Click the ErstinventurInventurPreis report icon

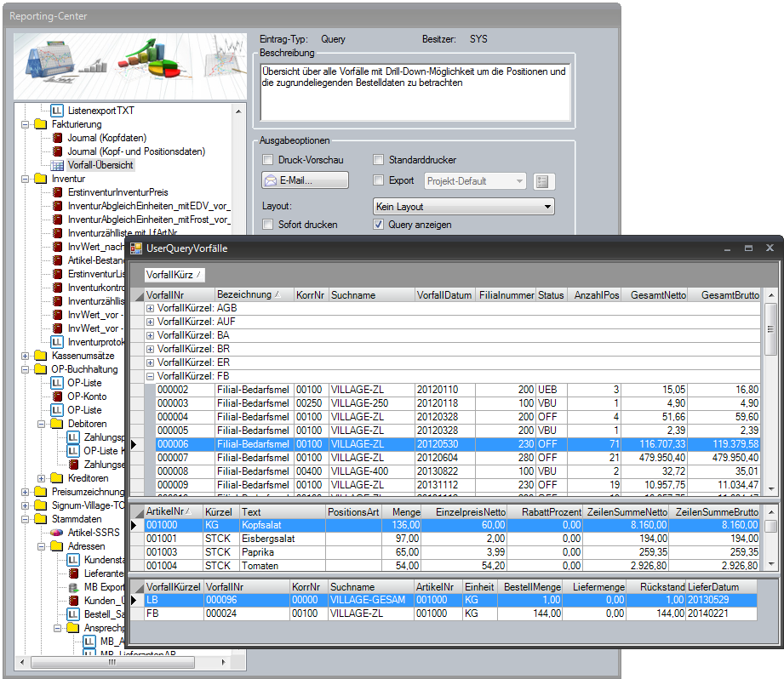pos(57,192)
